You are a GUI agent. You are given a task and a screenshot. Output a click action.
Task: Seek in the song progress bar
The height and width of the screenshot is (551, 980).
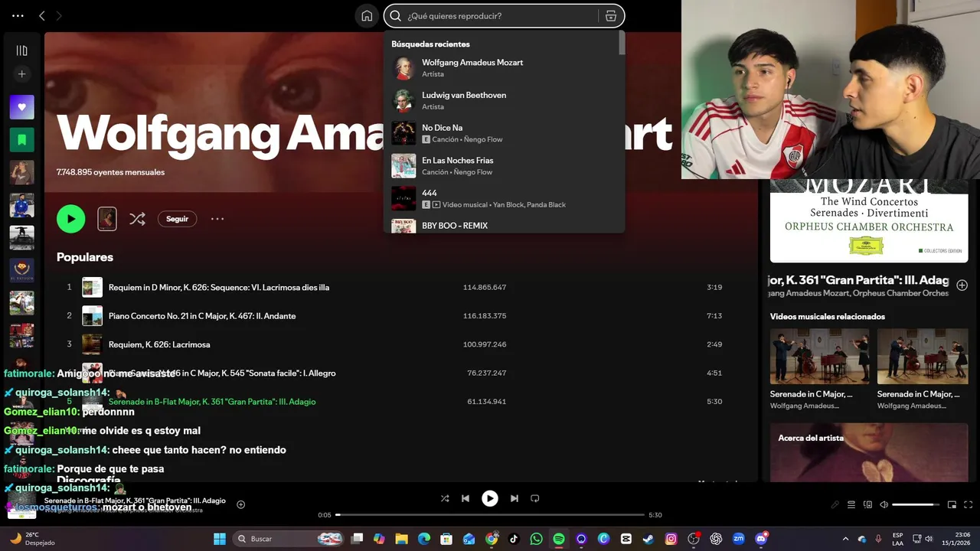click(x=490, y=515)
